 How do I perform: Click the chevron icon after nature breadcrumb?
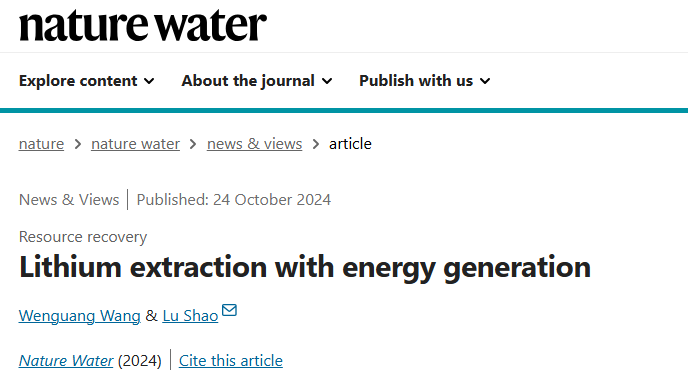pos(78,144)
